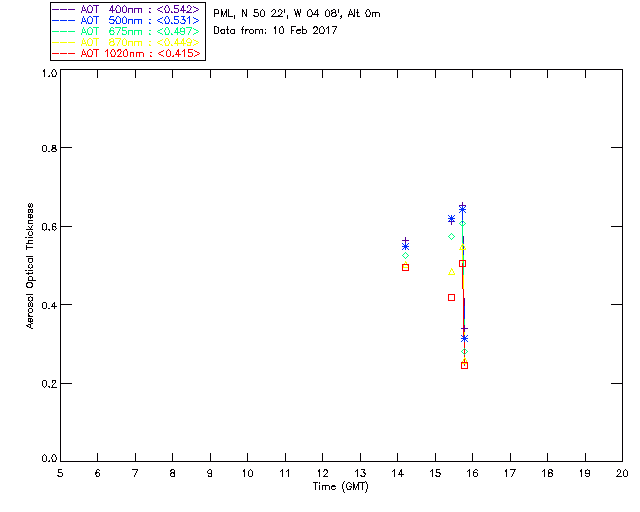Click the 0.8 y-axis tick label
The width and height of the screenshot is (640, 512).
pos(49,148)
